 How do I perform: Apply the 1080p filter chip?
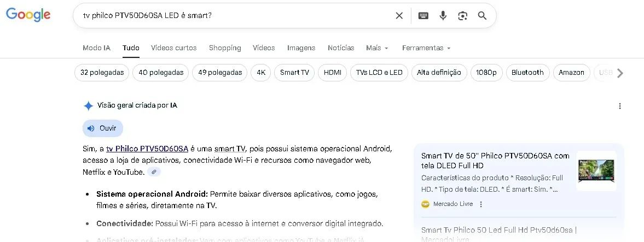coord(486,73)
